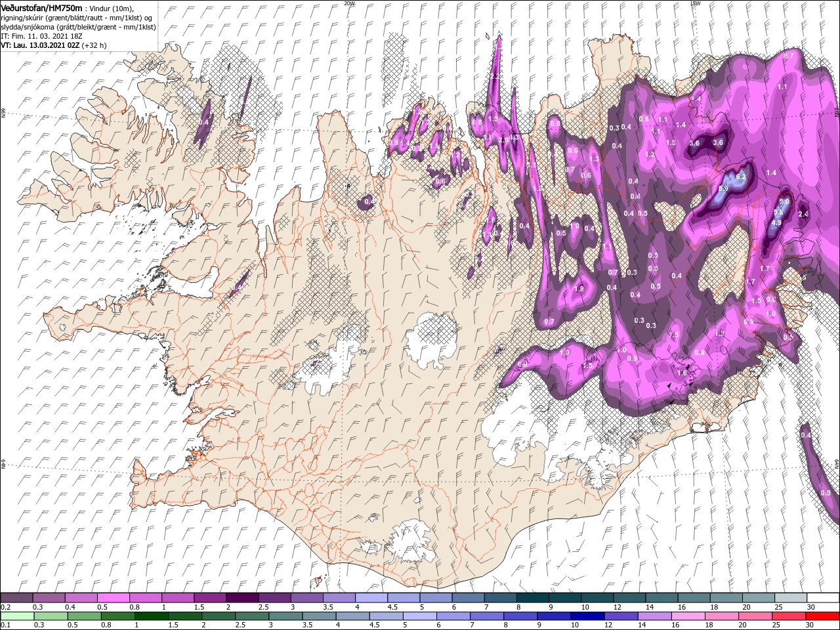Click the 5.9 snowfall value on the map
The width and height of the screenshot is (840, 630).
[x=724, y=189]
